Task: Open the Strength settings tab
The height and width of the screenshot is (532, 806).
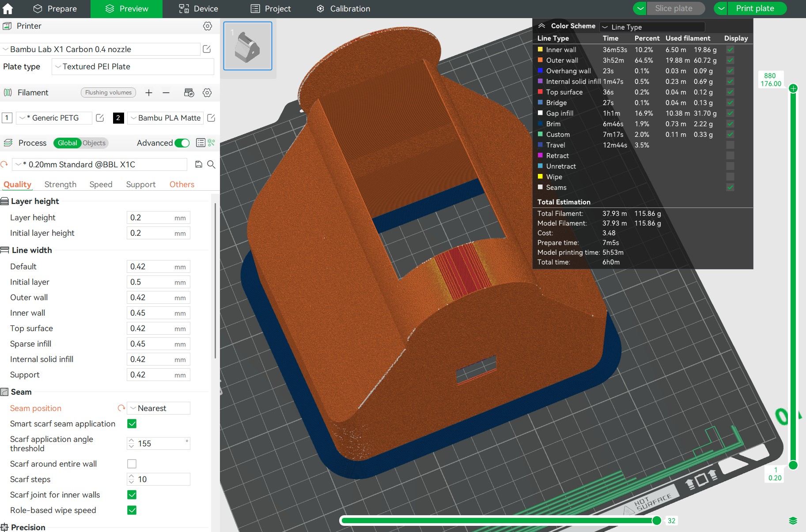Action: click(61, 185)
